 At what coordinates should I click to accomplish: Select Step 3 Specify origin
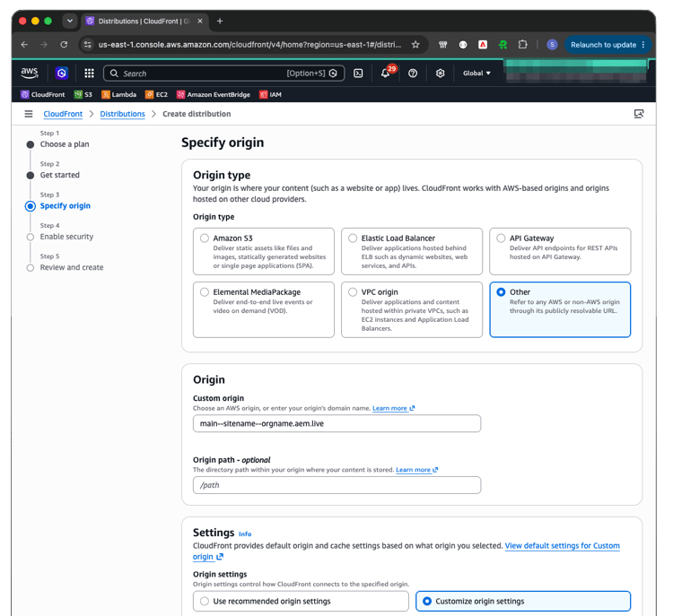[66, 206]
